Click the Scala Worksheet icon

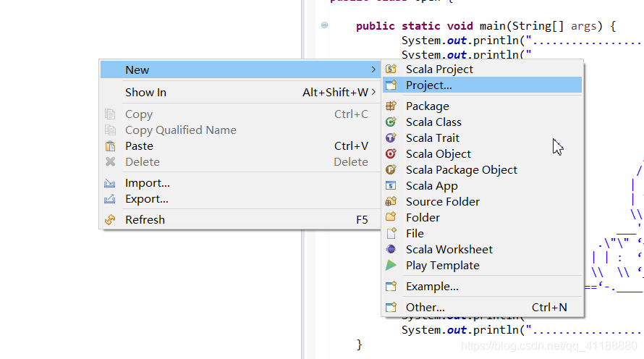click(391, 249)
